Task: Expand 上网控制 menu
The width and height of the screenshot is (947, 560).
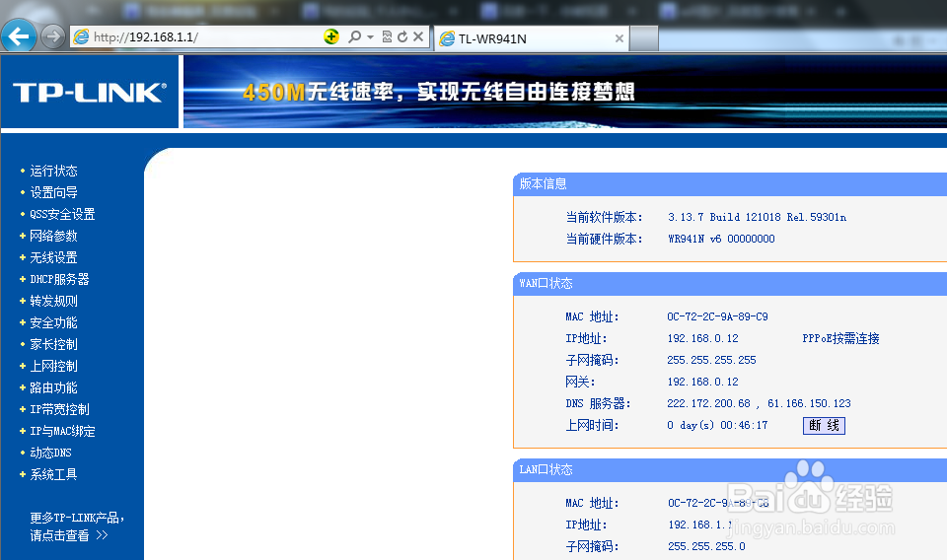Action: point(53,367)
